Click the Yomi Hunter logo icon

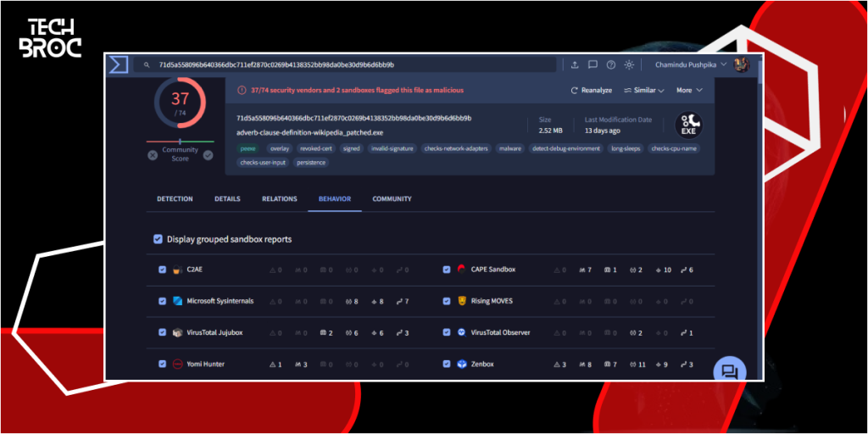(177, 364)
